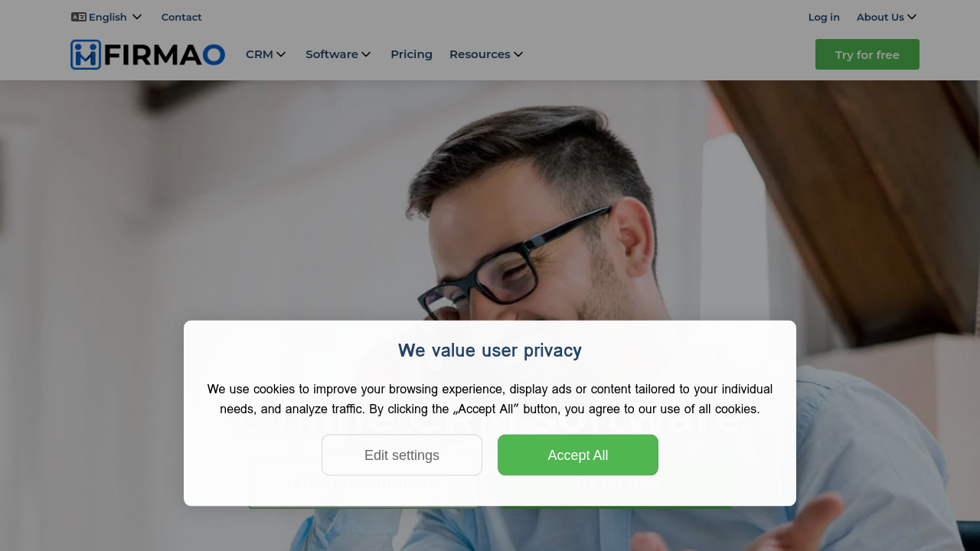Open the Contact link
Screen dimensions: 980x551
click(181, 17)
